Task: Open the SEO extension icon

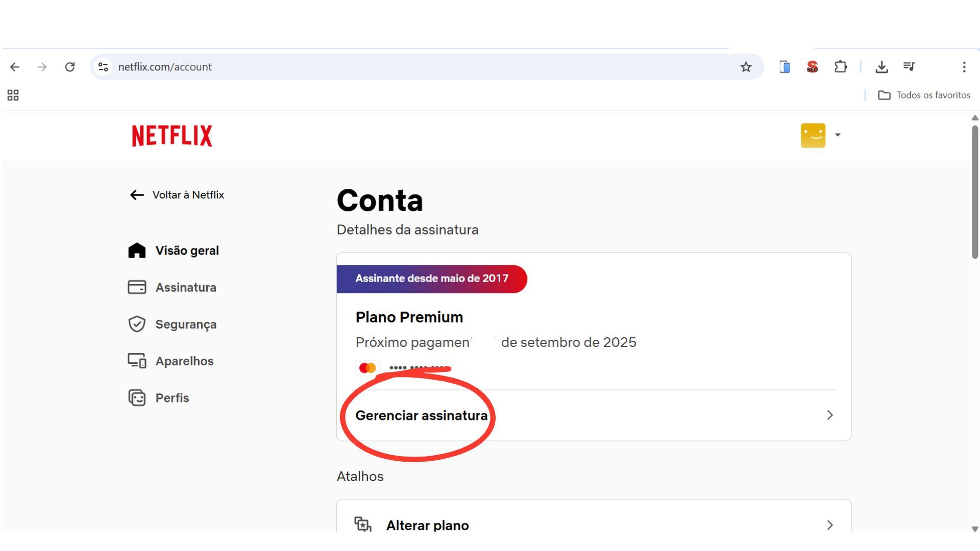Action: coord(812,67)
